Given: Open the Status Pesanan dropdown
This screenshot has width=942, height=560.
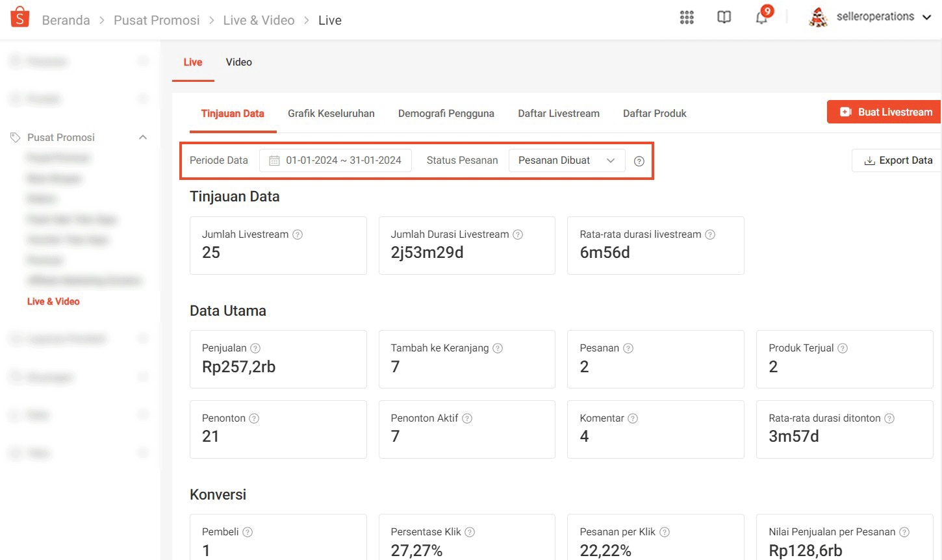Looking at the screenshot, I should (x=566, y=160).
